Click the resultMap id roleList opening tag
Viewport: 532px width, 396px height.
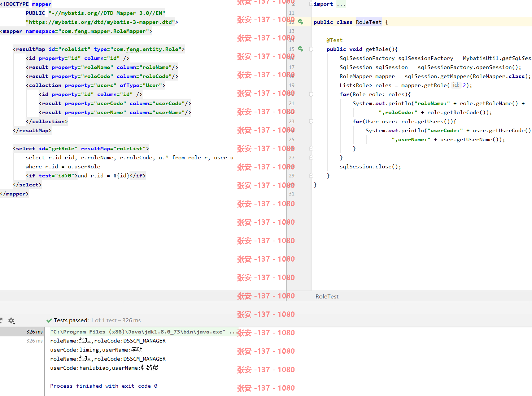pos(99,49)
